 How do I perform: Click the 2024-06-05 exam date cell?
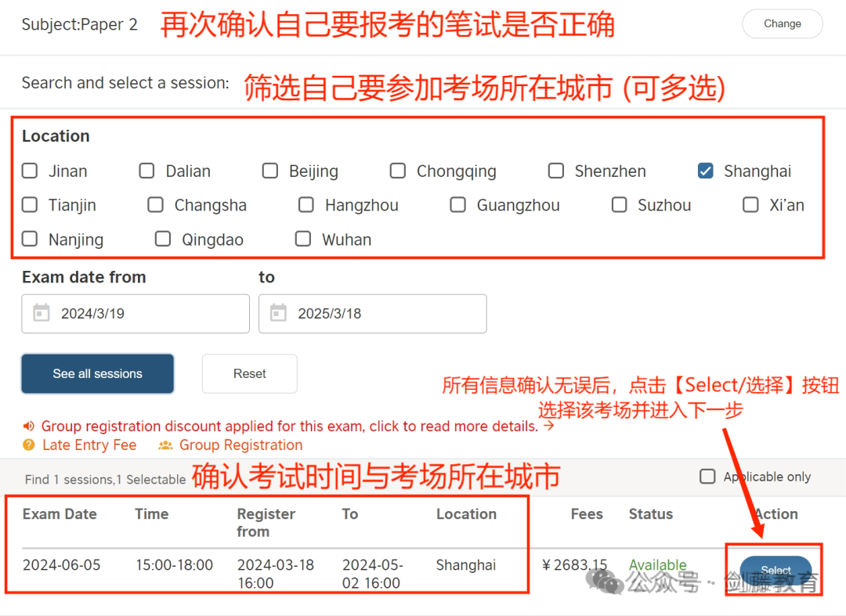[62, 565]
